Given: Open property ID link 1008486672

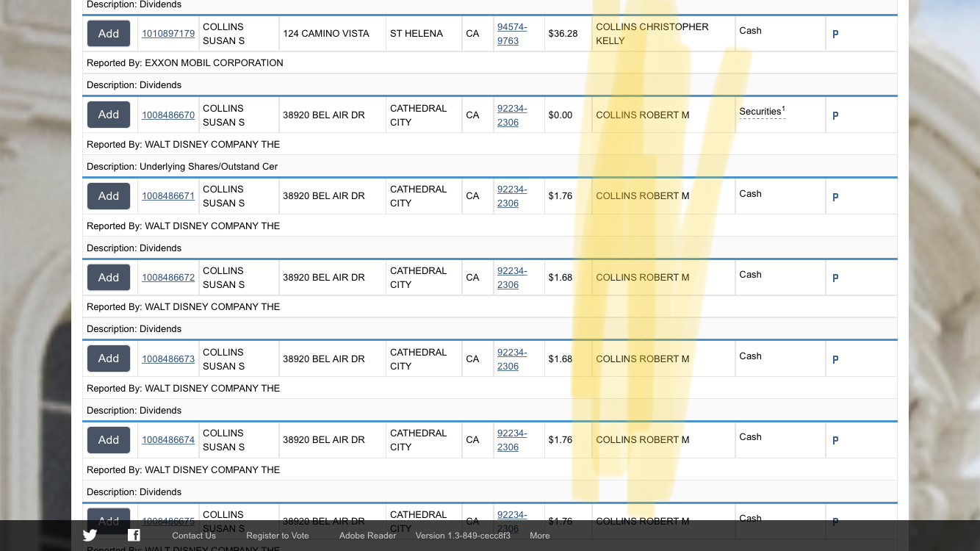Looking at the screenshot, I should click(x=168, y=278).
